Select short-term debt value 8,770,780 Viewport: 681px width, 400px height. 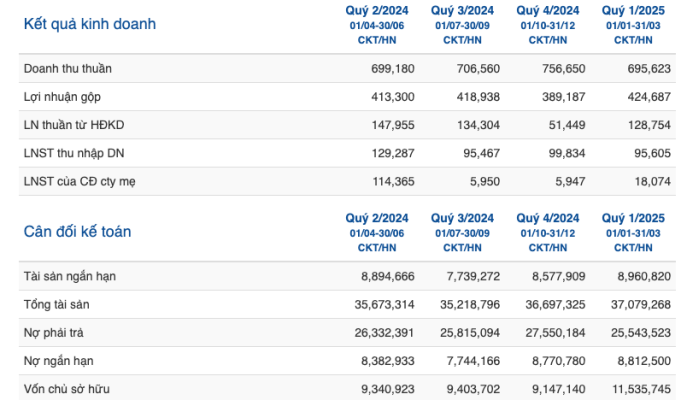tap(559, 361)
